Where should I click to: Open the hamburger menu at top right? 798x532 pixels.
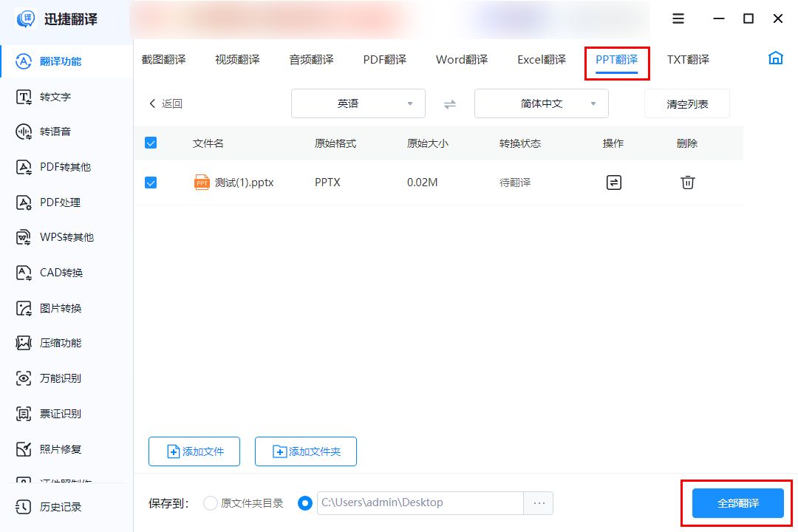point(678,18)
